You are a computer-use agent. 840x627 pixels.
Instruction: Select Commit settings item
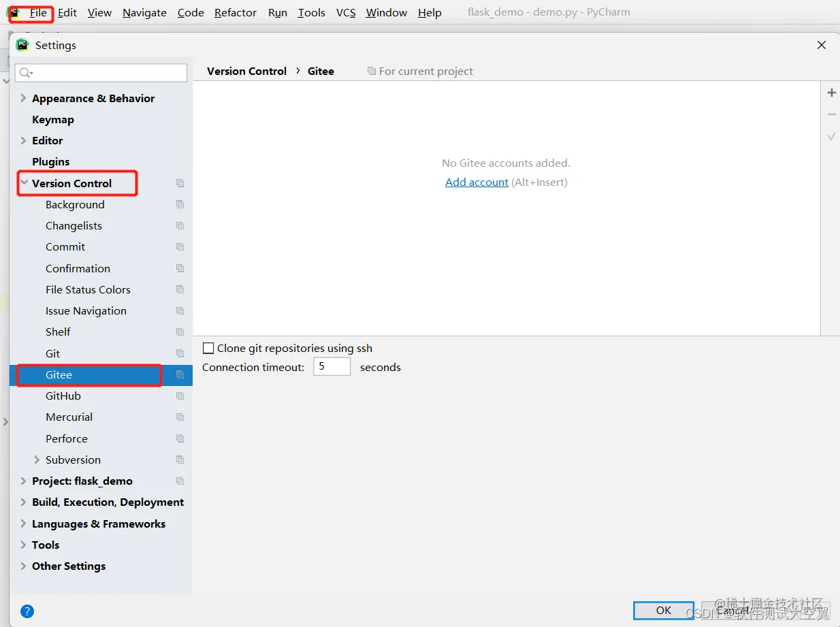coord(65,246)
